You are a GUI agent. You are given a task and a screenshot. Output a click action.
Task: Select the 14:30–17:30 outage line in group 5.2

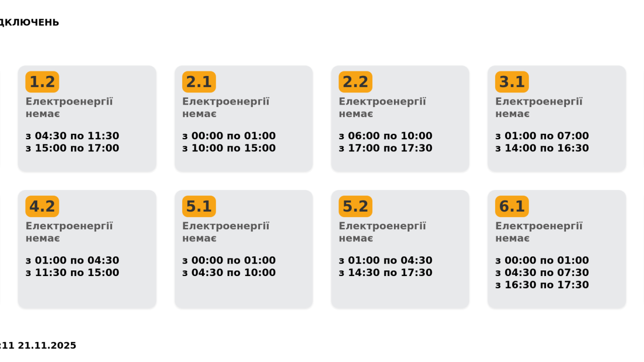tap(385, 273)
